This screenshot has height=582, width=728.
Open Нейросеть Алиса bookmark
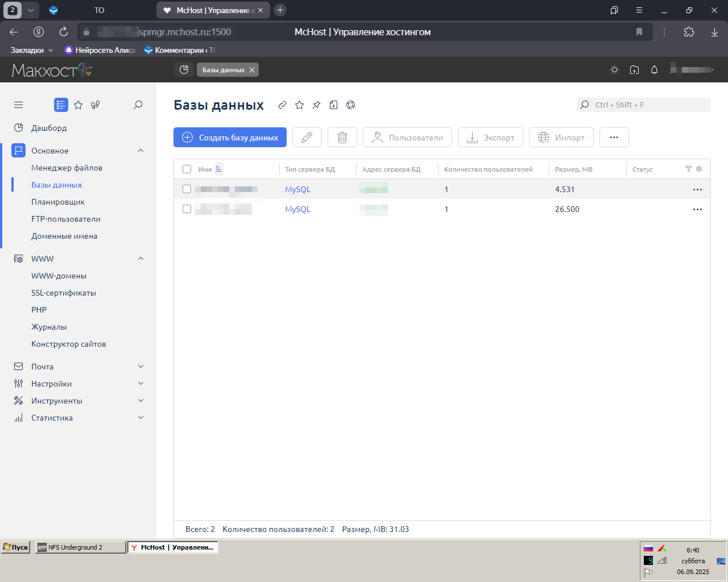pyautogui.click(x=100, y=50)
